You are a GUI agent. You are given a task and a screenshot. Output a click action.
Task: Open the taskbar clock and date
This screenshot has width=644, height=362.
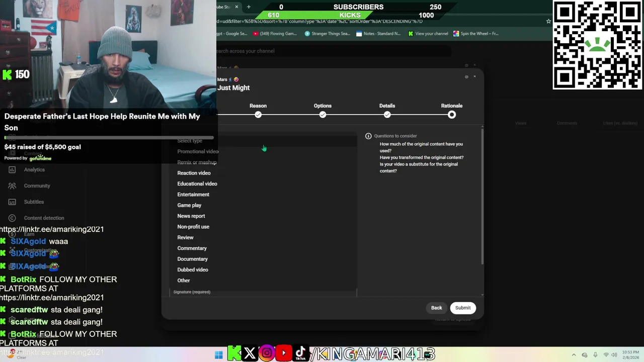631,355
